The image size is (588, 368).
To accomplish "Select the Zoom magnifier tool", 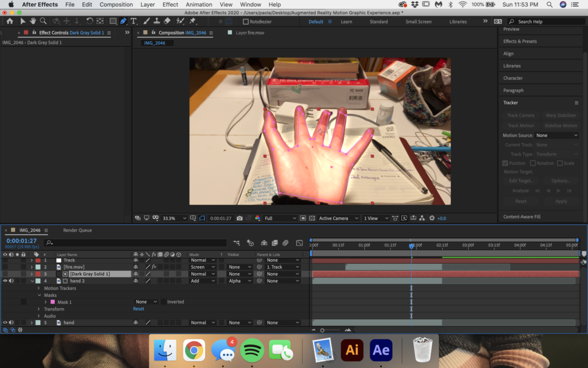I will pos(43,21).
